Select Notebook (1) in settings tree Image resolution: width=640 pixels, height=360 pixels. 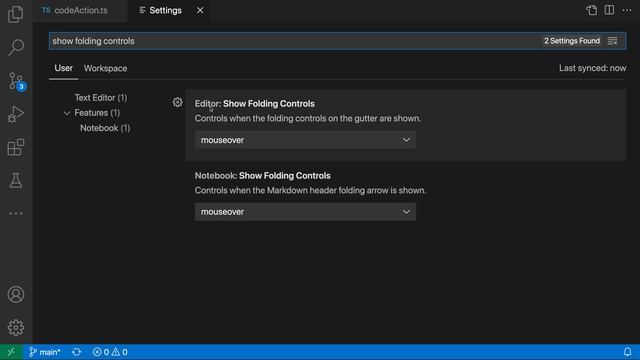105,128
